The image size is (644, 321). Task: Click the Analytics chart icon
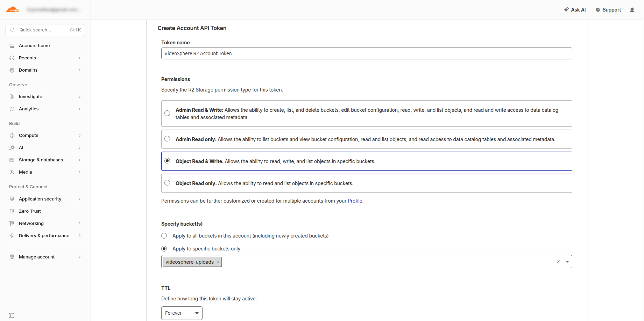pos(12,109)
